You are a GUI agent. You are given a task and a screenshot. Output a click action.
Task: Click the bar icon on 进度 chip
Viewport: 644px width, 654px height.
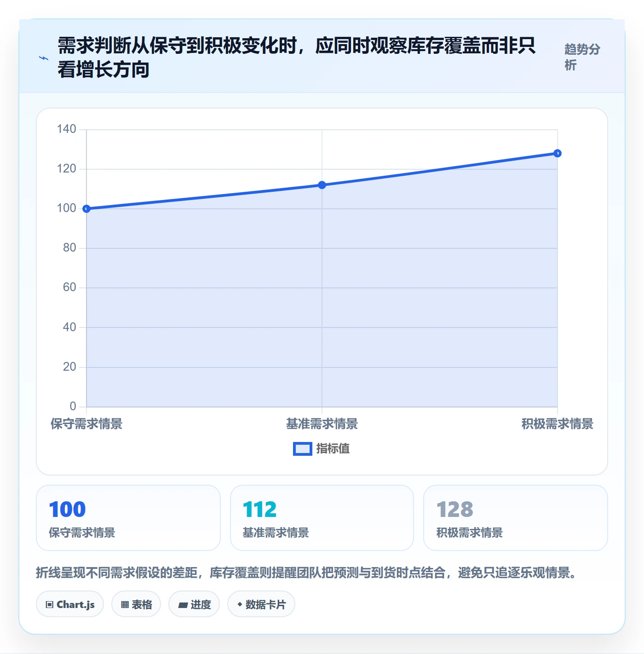(183, 605)
